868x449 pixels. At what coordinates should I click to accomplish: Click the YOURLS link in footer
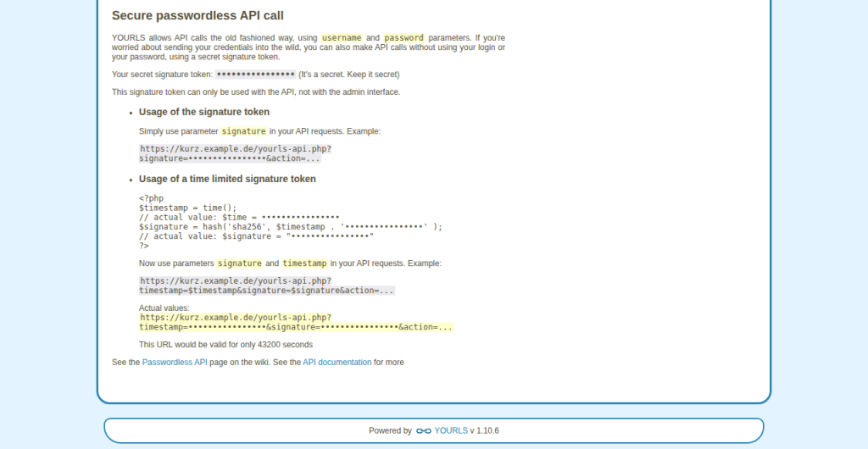pos(451,430)
